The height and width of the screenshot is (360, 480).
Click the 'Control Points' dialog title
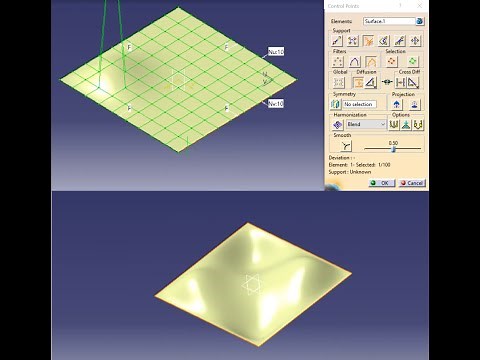click(x=343, y=6)
